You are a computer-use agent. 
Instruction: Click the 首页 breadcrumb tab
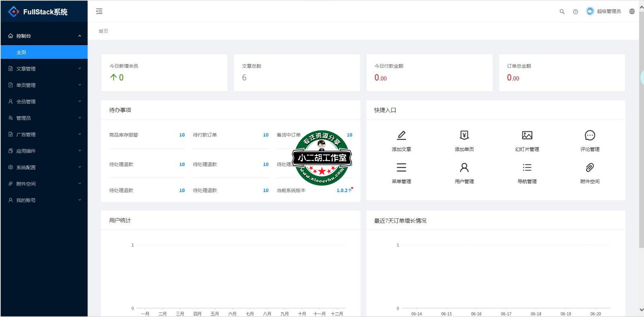coord(103,31)
